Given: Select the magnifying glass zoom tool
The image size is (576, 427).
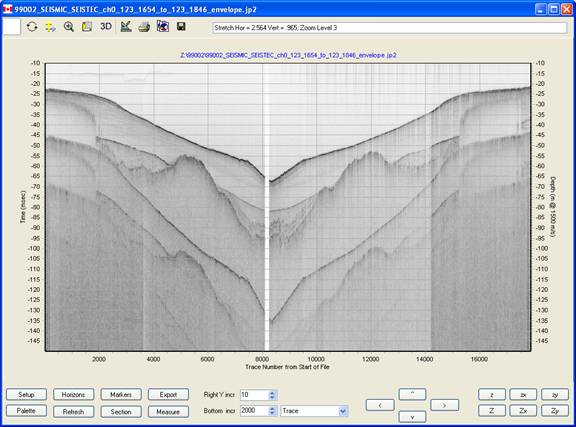Looking at the screenshot, I should [69, 27].
